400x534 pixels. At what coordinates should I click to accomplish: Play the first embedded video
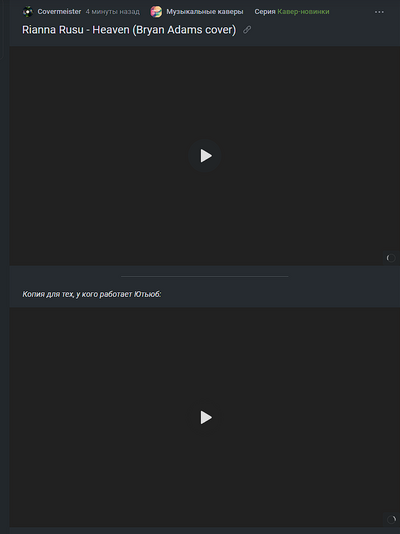point(205,156)
